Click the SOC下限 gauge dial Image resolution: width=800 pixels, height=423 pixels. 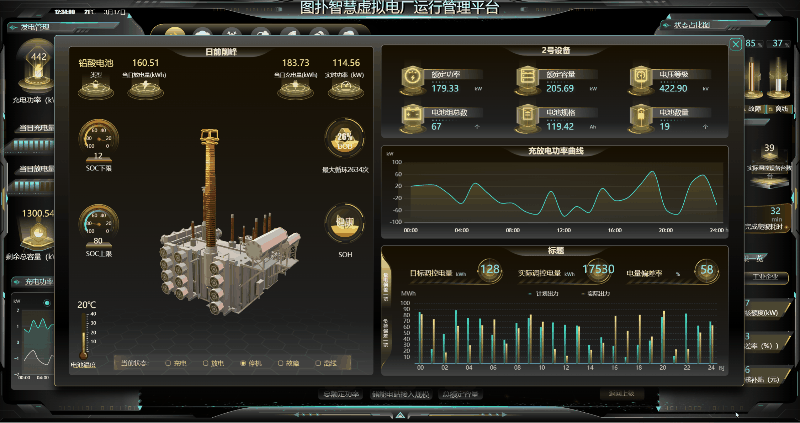[x=98, y=137]
